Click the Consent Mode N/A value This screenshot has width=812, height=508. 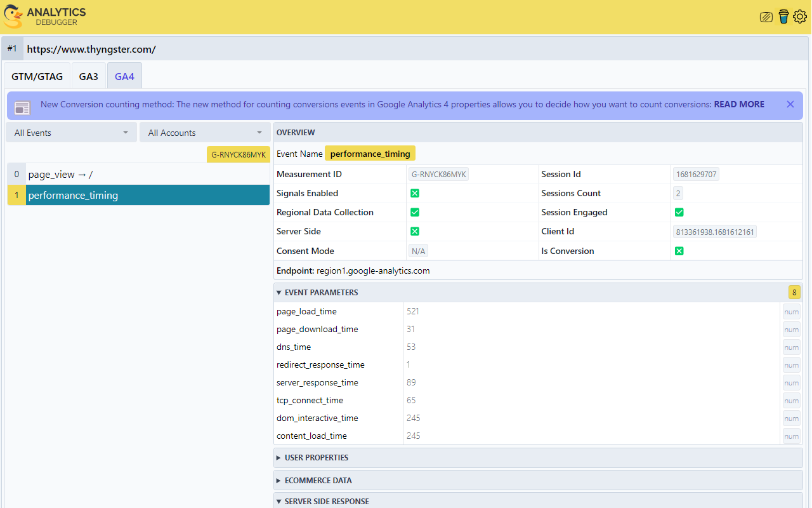click(418, 251)
